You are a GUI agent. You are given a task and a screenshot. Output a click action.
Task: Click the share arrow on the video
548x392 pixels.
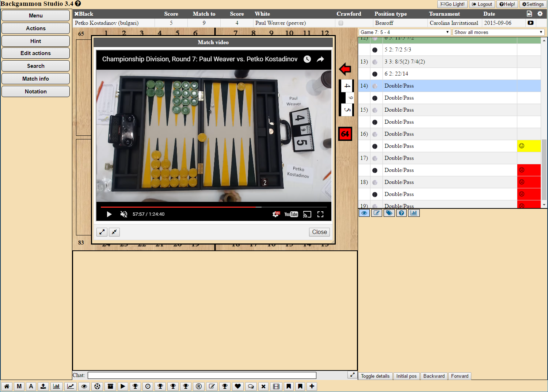tap(320, 59)
